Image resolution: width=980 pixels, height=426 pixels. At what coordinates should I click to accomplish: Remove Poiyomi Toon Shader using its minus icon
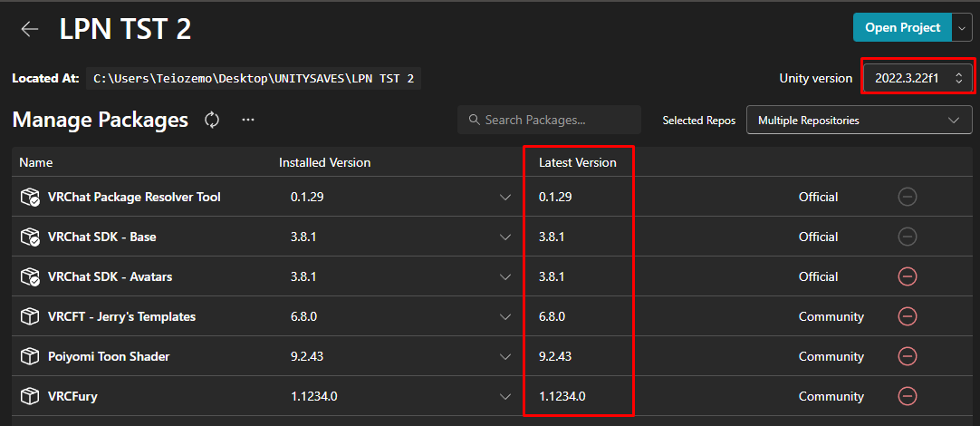pos(907,356)
